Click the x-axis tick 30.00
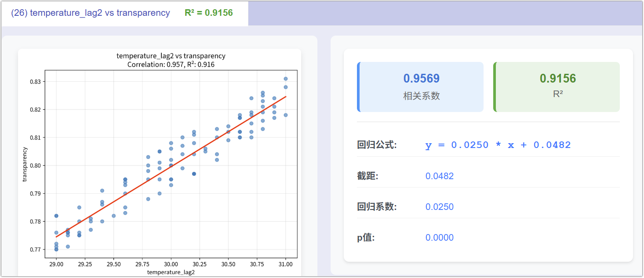644x278 pixels. (x=171, y=264)
